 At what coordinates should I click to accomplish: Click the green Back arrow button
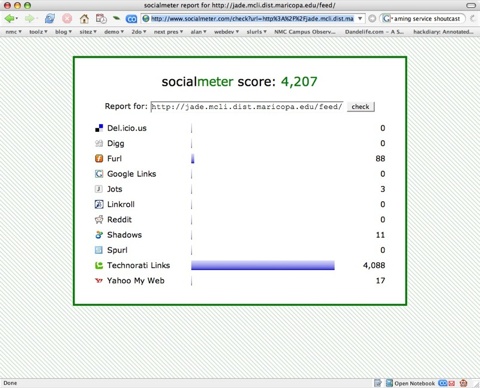(x=10, y=19)
